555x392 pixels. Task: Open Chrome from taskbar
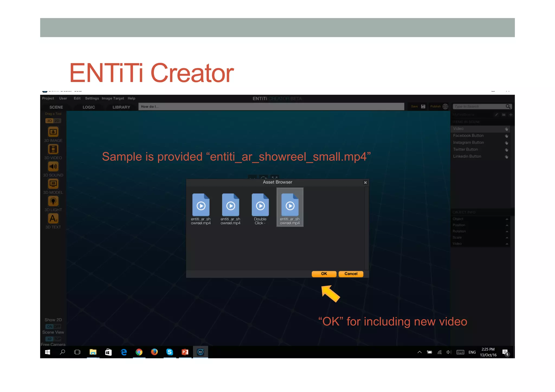[139, 352]
